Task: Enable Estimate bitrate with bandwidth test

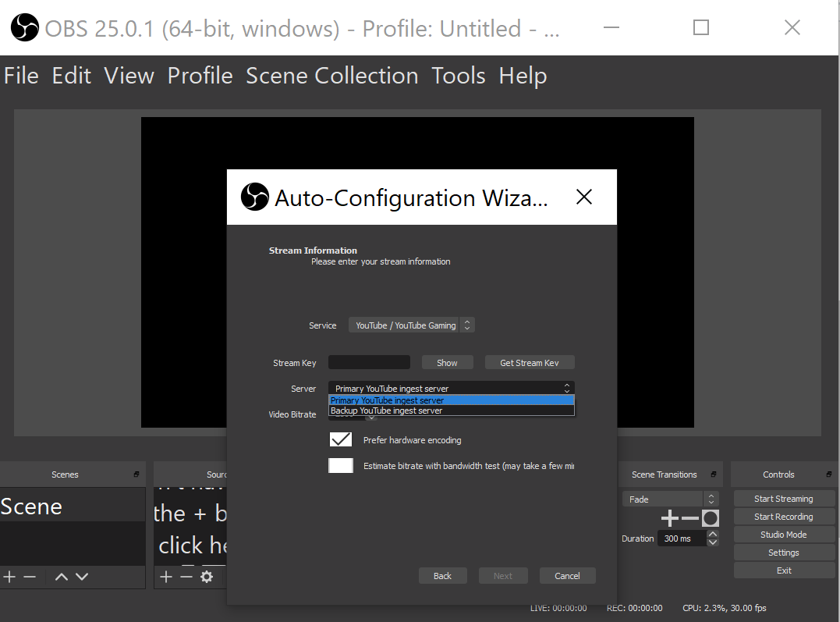Action: click(x=341, y=465)
